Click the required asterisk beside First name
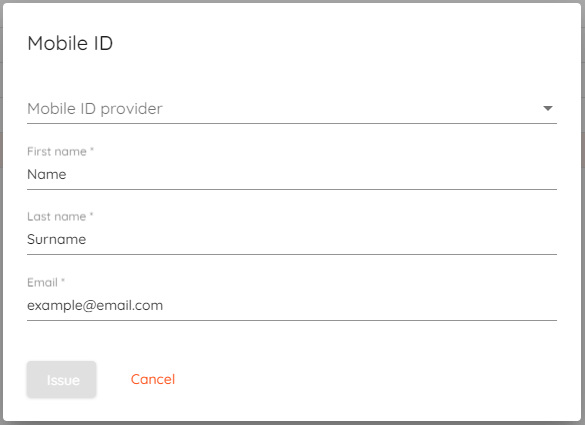Image resolution: width=585 pixels, height=425 pixels. pyautogui.click(x=92, y=150)
